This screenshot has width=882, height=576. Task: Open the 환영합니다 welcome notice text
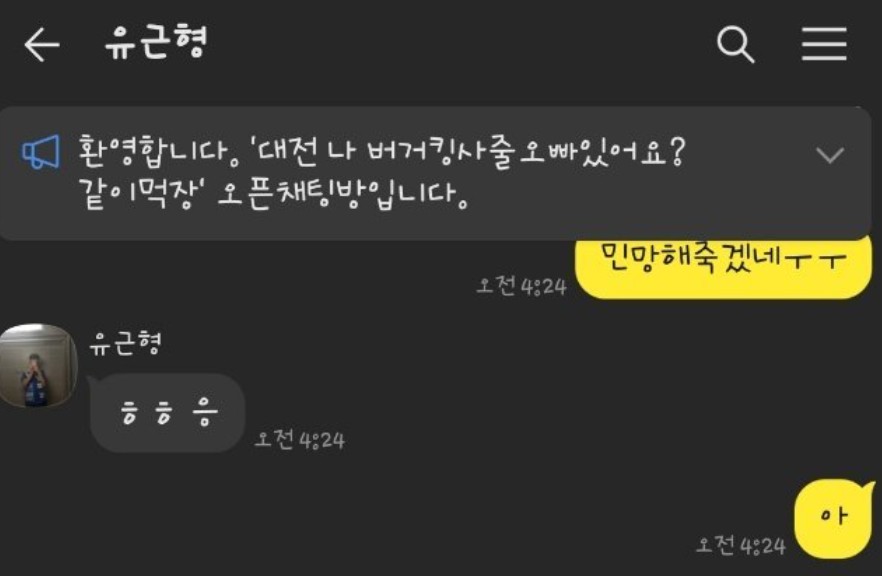click(x=159, y=151)
